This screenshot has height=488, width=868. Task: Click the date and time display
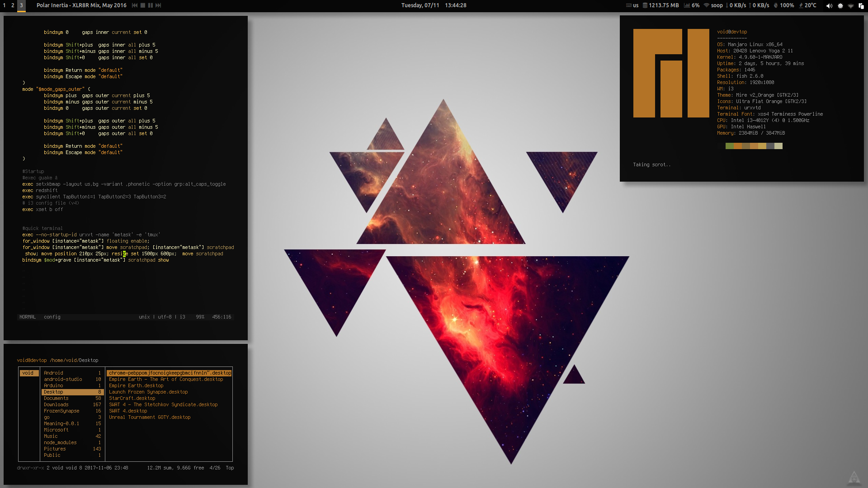[x=434, y=5]
